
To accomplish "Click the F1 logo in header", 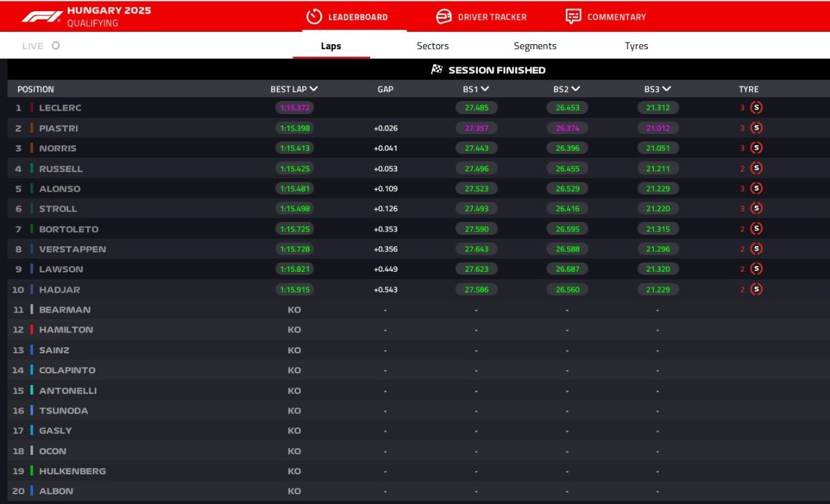I will 41,17.
